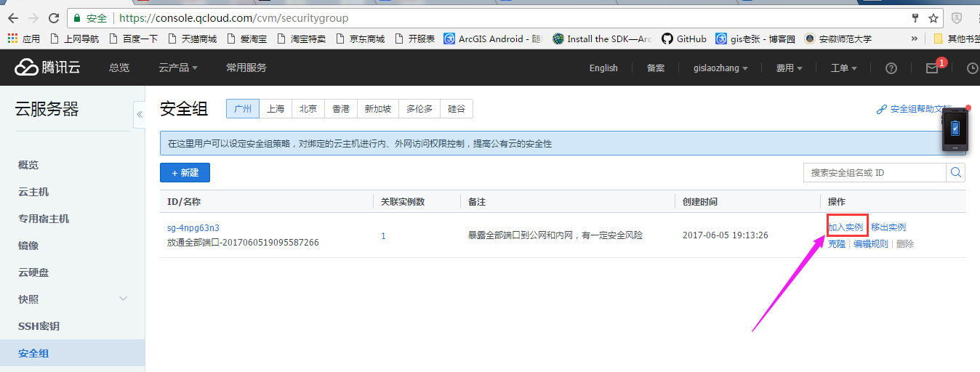This screenshot has height=372, width=980.
Task: Click the clock icon in the top bar
Action: (x=973, y=68)
